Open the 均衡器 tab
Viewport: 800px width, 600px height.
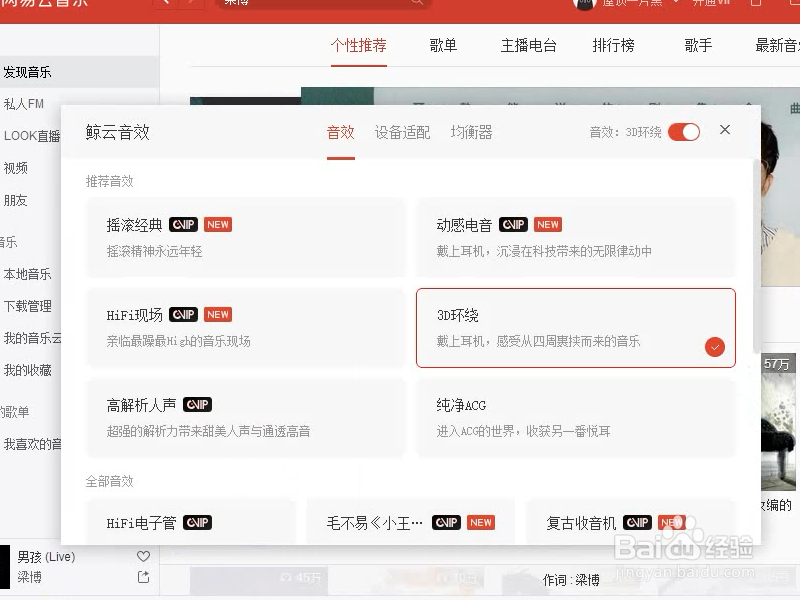point(471,133)
